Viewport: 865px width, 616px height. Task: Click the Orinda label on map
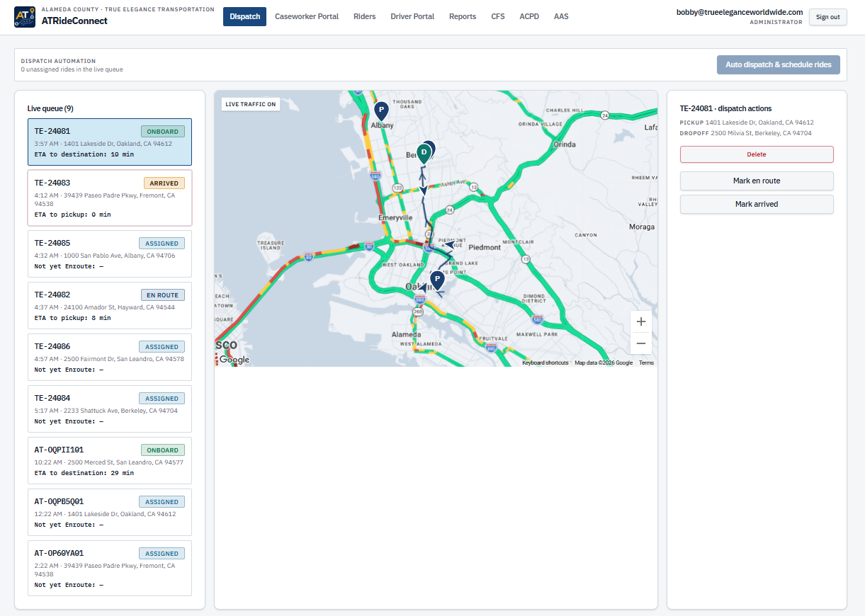[x=564, y=144]
